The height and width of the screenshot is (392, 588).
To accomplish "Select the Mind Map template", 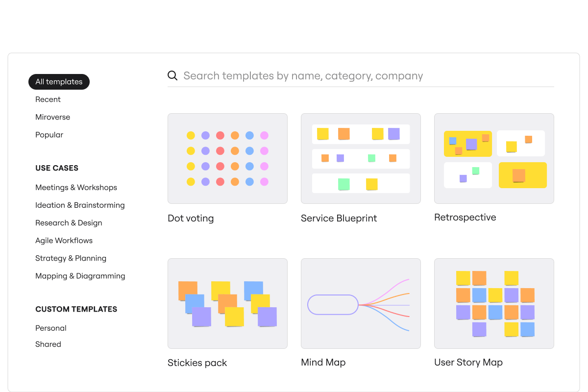I will (361, 303).
